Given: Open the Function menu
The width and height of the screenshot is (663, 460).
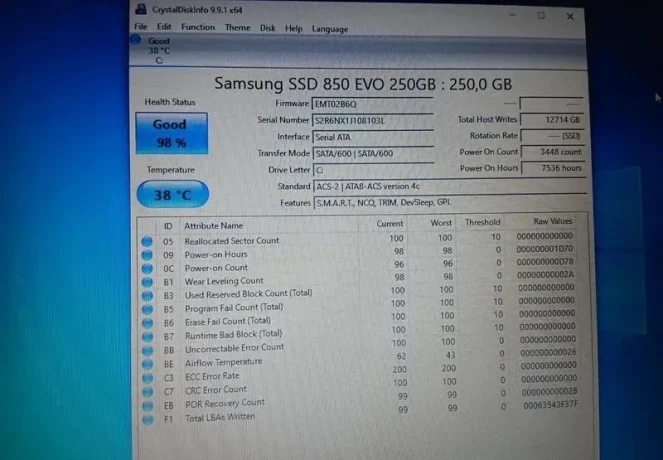Looking at the screenshot, I should (198, 27).
